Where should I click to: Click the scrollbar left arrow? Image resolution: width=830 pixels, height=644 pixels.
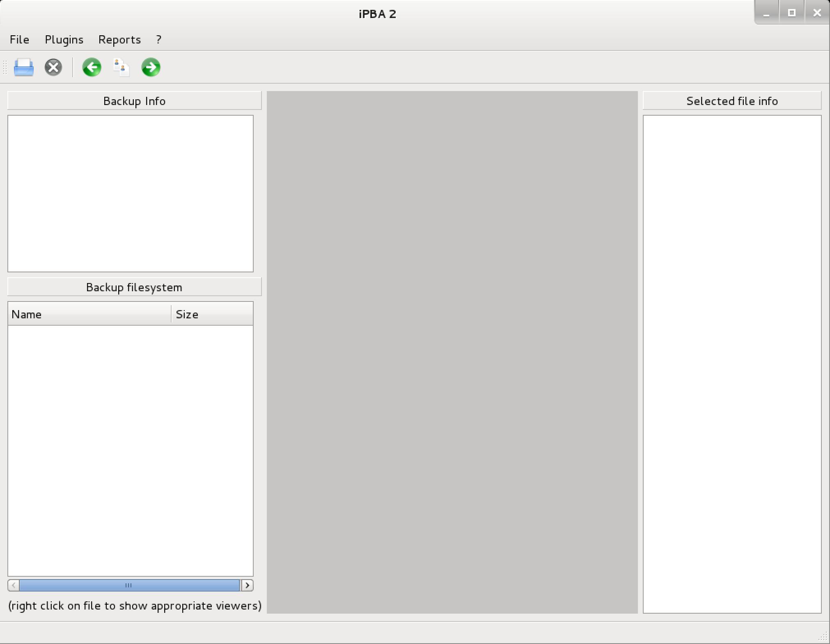[14, 585]
